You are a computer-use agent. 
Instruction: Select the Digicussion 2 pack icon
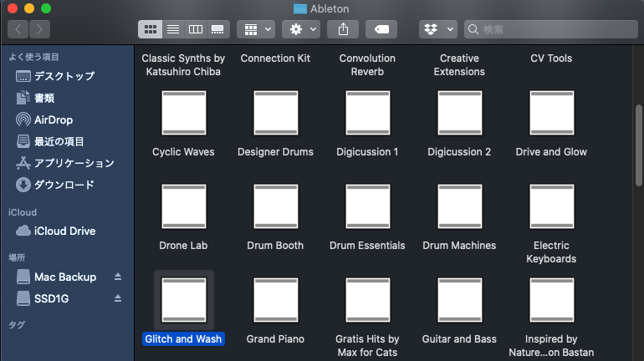460,113
